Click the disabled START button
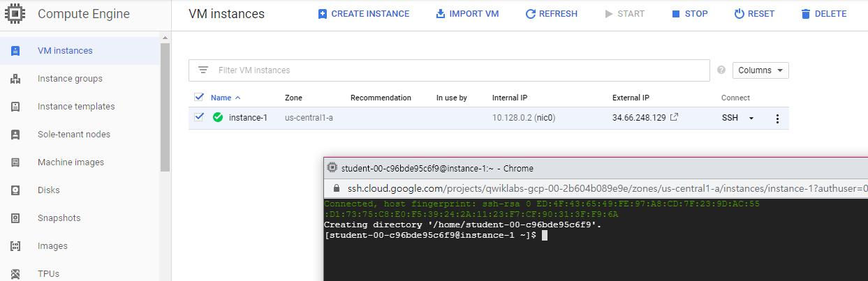 tap(624, 14)
